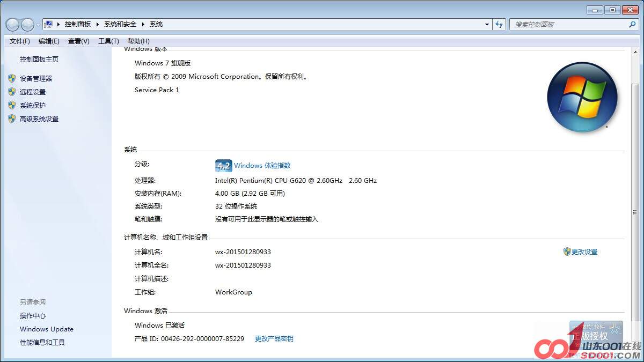Screen dimensions: 644x362
Task: Open the recent pages dropdown arrow
Action: pyautogui.click(x=38, y=25)
